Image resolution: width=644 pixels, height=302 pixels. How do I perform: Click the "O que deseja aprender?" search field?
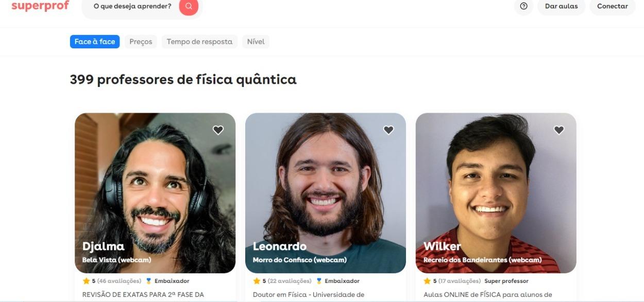click(132, 6)
